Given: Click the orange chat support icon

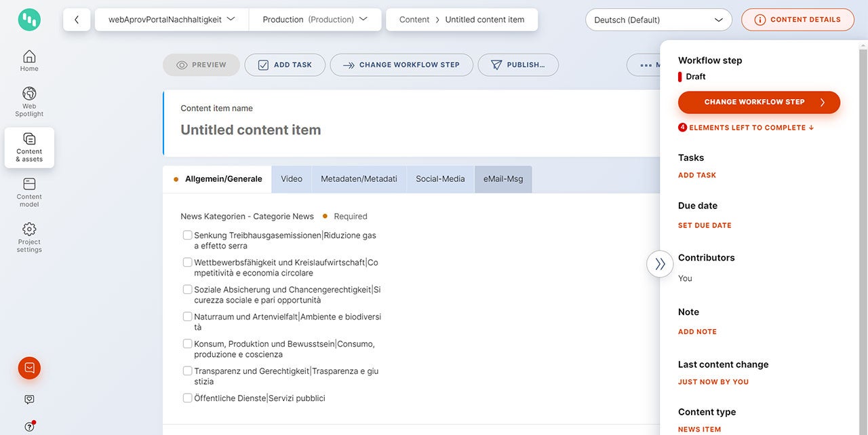Looking at the screenshot, I should [29, 368].
